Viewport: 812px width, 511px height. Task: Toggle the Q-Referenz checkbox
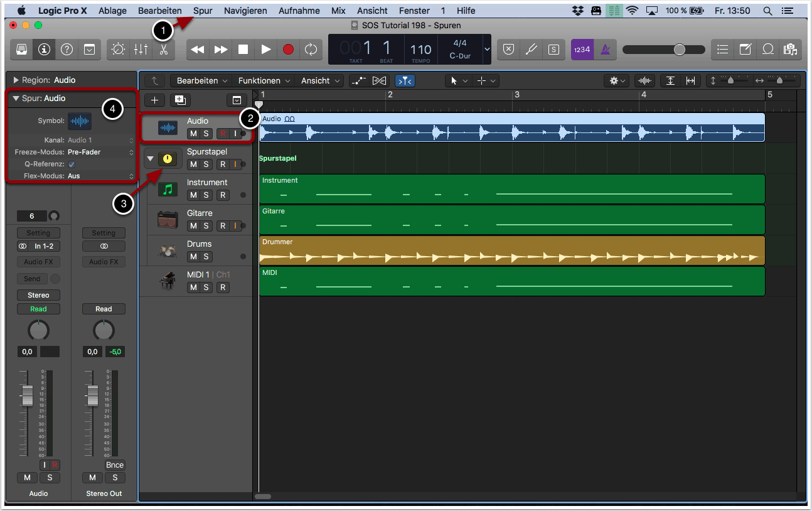pyautogui.click(x=71, y=164)
